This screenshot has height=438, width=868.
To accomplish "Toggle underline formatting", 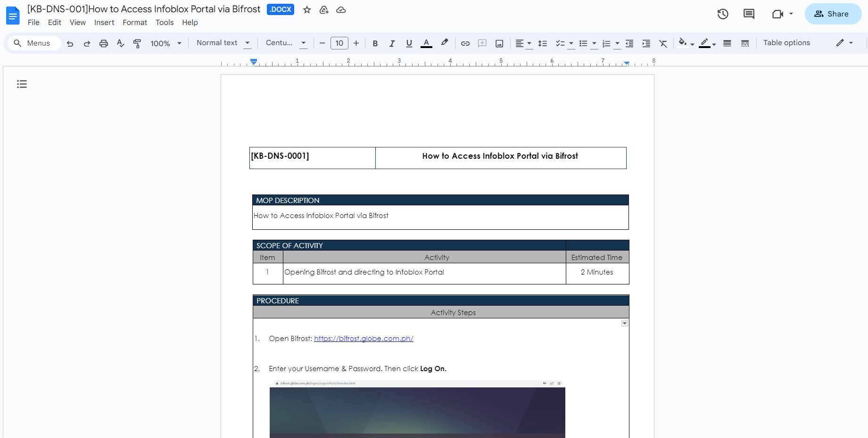I will coord(409,43).
